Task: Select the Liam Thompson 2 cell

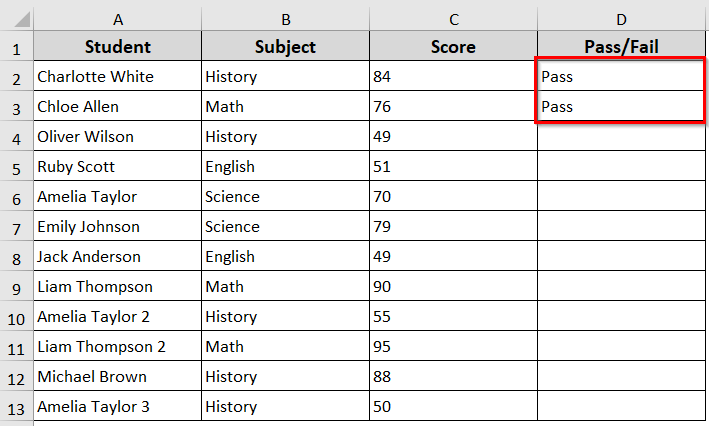Action: click(x=117, y=347)
